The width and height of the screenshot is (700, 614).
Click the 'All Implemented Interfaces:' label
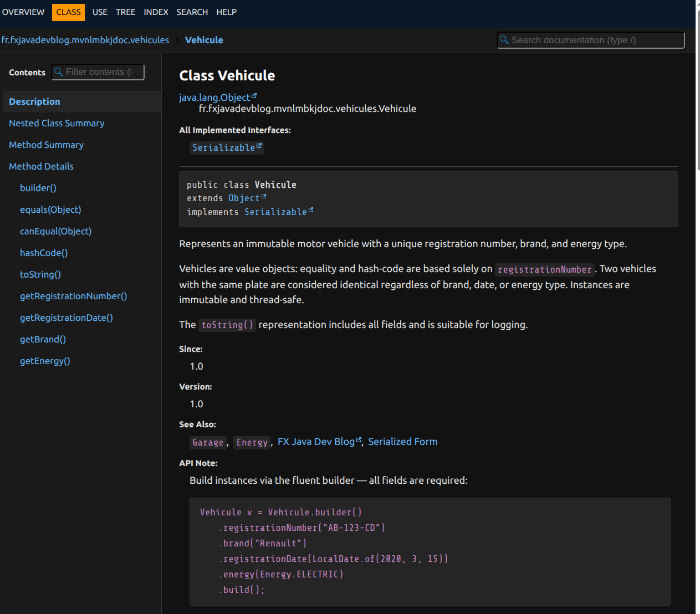(235, 130)
